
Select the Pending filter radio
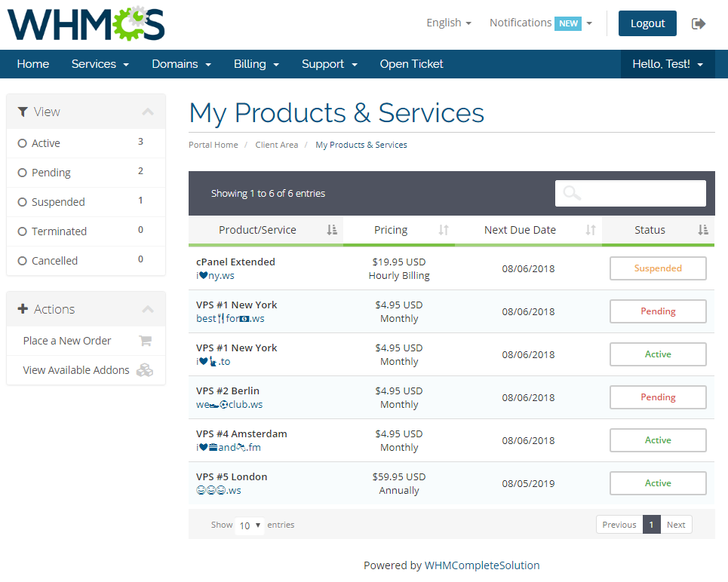point(23,173)
